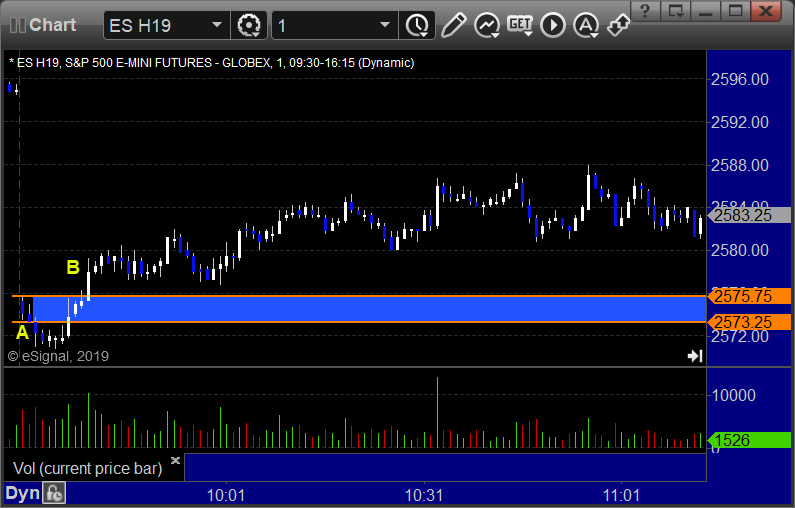Select the 2575.75 orange price marker
The image size is (795, 508).
[749, 296]
